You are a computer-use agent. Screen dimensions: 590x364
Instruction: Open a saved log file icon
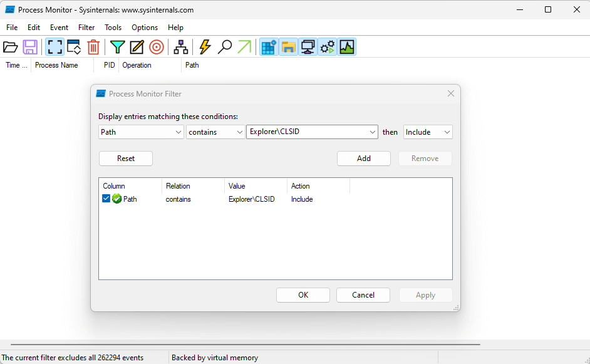point(11,47)
